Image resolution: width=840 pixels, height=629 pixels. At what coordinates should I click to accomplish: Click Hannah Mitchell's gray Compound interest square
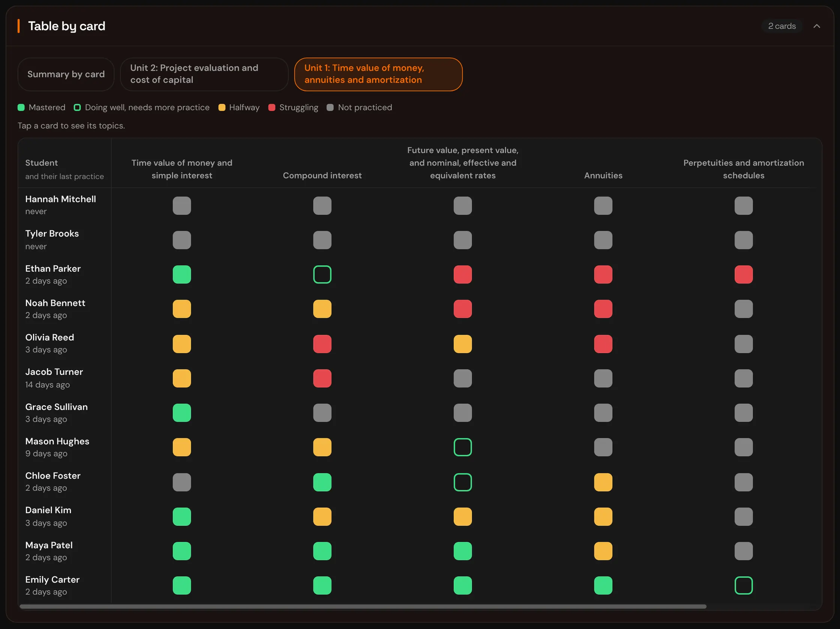(322, 206)
